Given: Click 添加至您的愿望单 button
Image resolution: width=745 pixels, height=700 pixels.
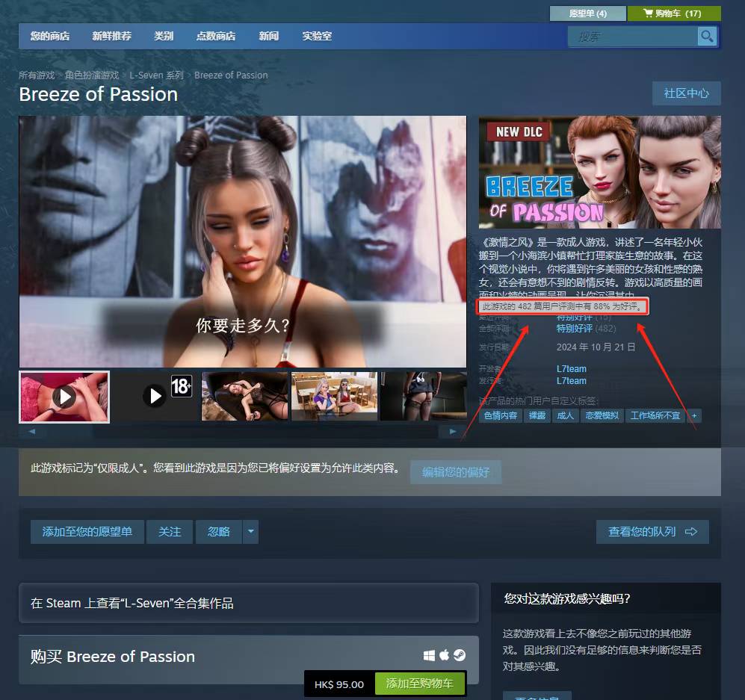Looking at the screenshot, I should (87, 531).
